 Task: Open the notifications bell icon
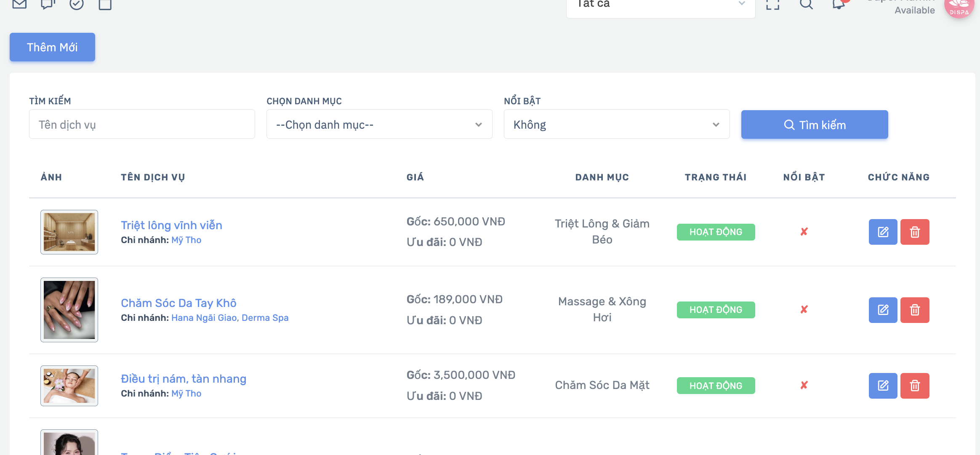point(839,4)
